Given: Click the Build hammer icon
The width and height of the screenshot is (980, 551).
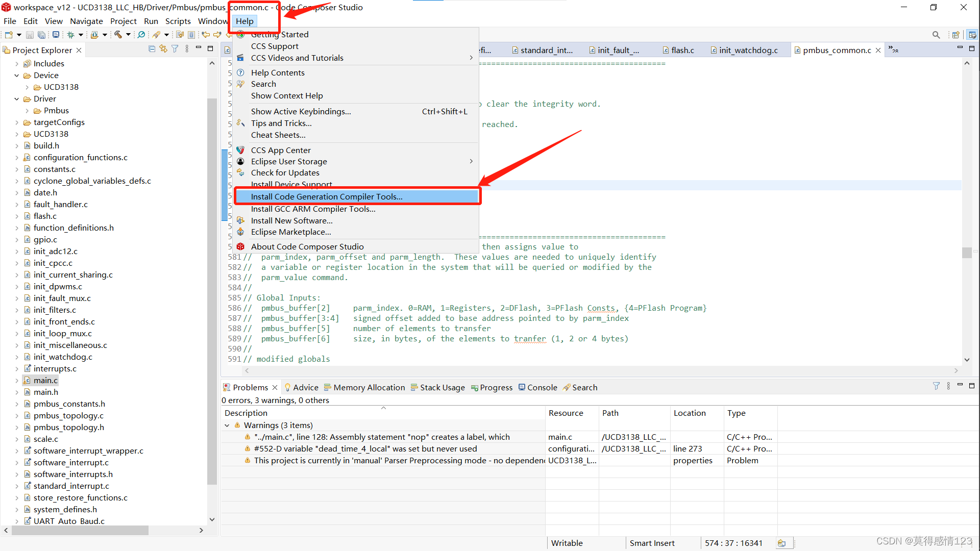Looking at the screenshot, I should pyautogui.click(x=118, y=35).
